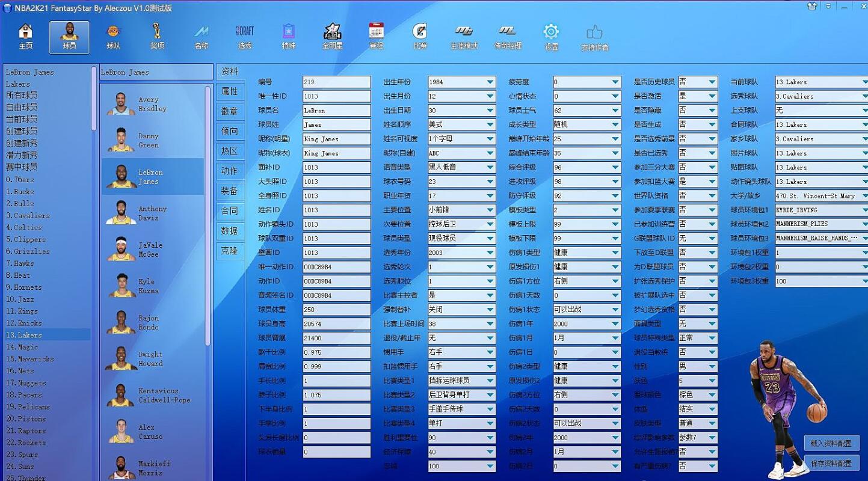868x481 pixels.
Task: Open the 赛程 schedule calendar icon
Action: 377,37
